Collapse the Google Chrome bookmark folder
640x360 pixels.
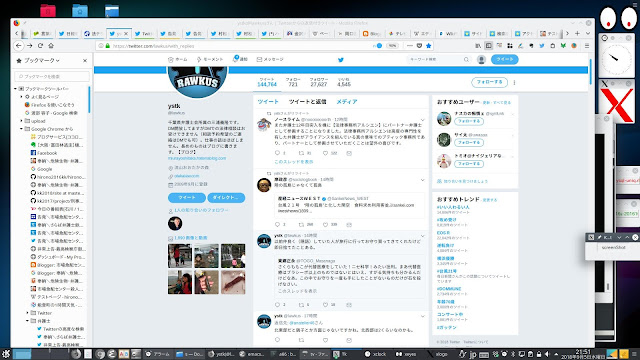point(22,129)
